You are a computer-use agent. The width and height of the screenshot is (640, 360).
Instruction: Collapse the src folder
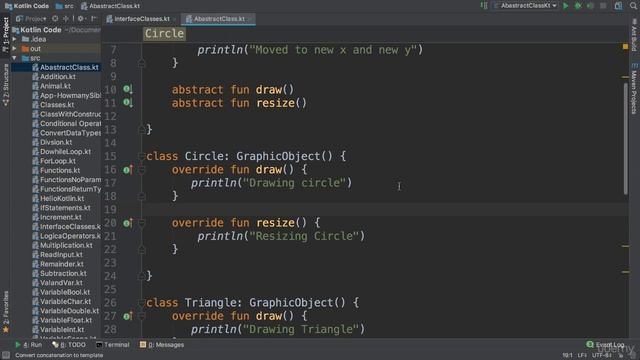(x=15, y=58)
